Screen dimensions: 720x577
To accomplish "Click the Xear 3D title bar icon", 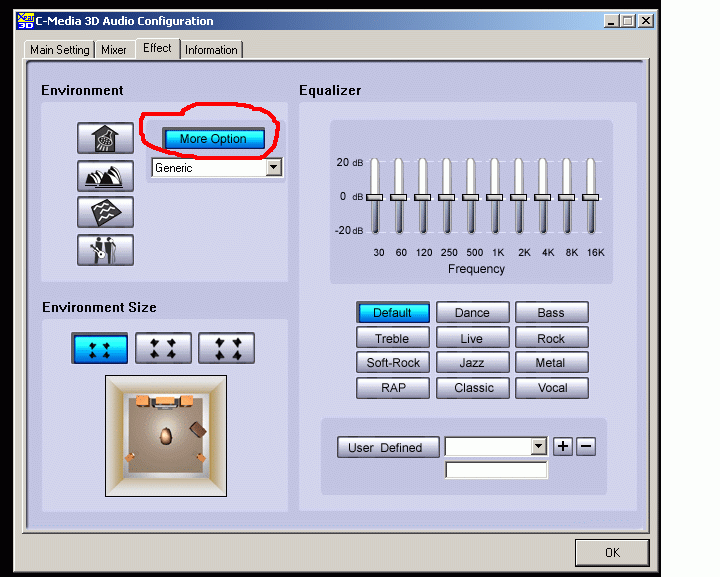I will pyautogui.click(x=25, y=21).
